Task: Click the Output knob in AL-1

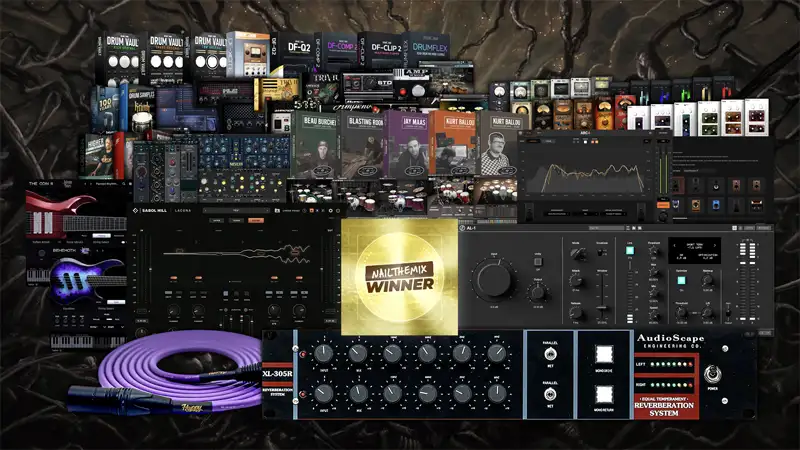Action: [x=538, y=293]
